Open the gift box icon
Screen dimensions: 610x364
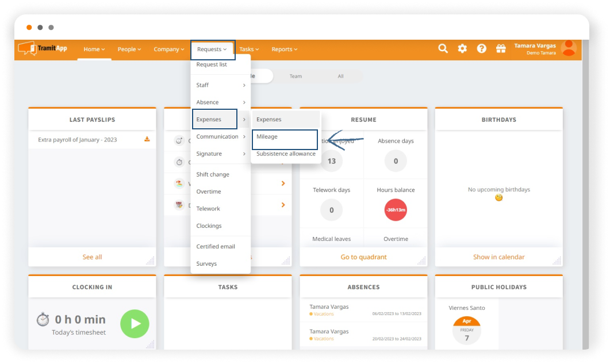[501, 49]
